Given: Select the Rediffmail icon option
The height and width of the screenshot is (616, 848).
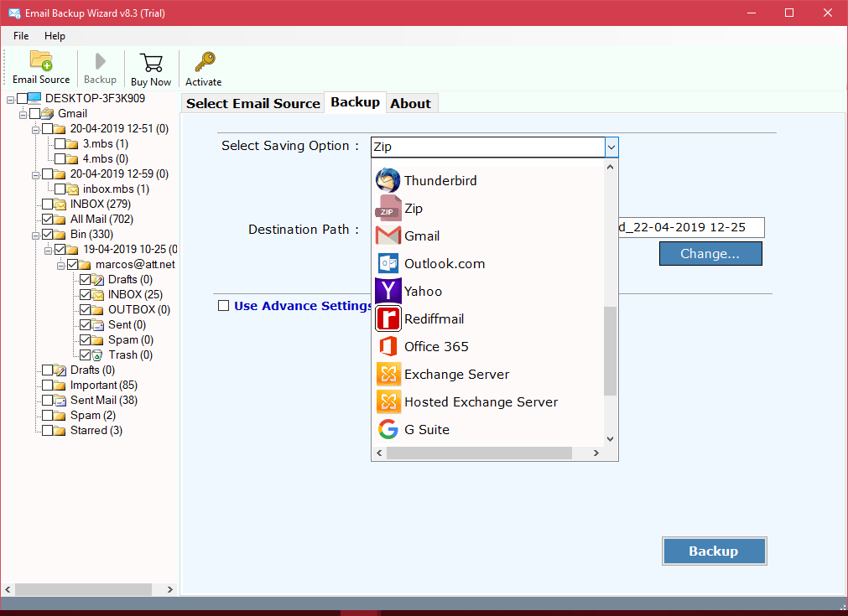Looking at the screenshot, I should (388, 318).
